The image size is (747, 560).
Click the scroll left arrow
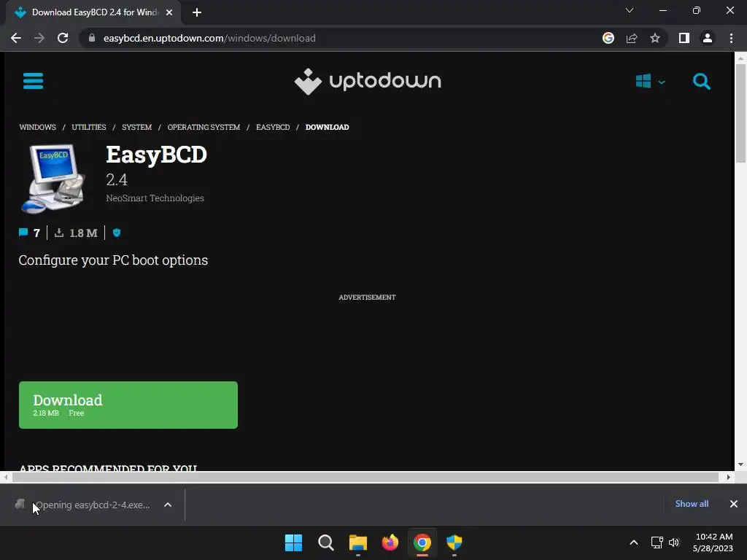click(6, 477)
